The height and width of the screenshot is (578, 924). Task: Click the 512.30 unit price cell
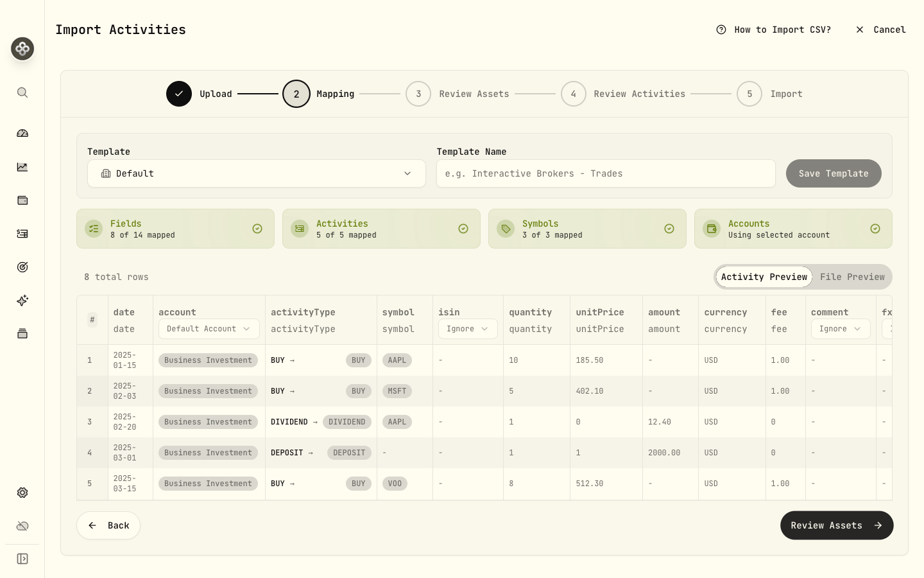606,484
